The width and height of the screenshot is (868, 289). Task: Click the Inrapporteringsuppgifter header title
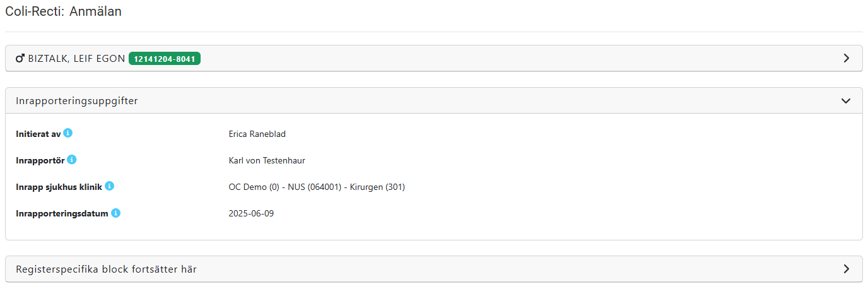point(77,100)
